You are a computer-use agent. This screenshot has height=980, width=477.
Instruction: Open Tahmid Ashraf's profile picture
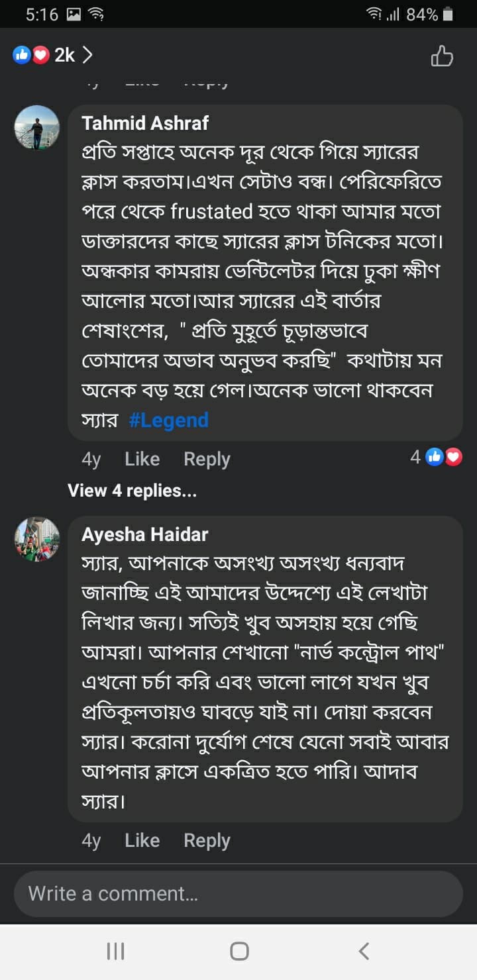coord(37,128)
